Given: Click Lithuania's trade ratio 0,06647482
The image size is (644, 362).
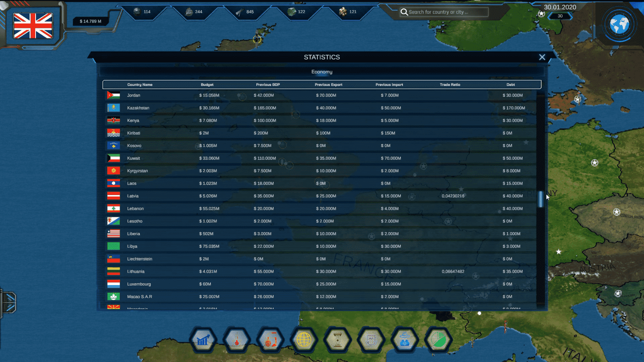Looking at the screenshot, I should tap(453, 271).
